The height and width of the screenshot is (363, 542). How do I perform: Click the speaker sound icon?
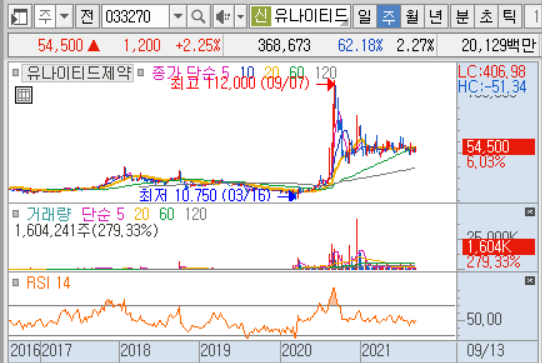(x=224, y=16)
